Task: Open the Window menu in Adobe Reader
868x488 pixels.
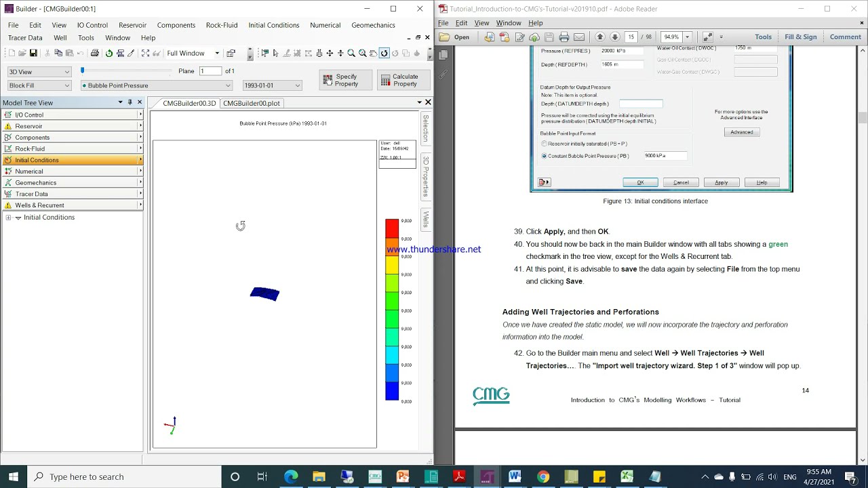Action: (x=509, y=23)
